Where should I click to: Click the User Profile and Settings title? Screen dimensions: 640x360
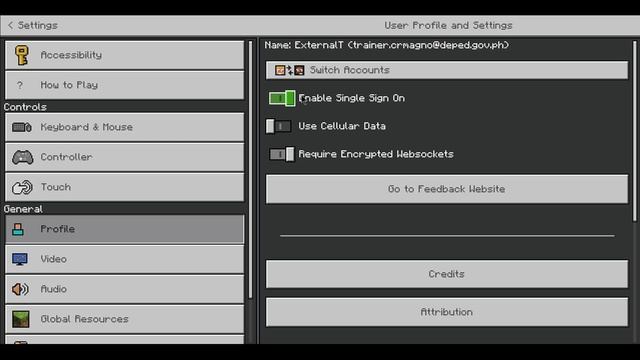[x=448, y=25]
